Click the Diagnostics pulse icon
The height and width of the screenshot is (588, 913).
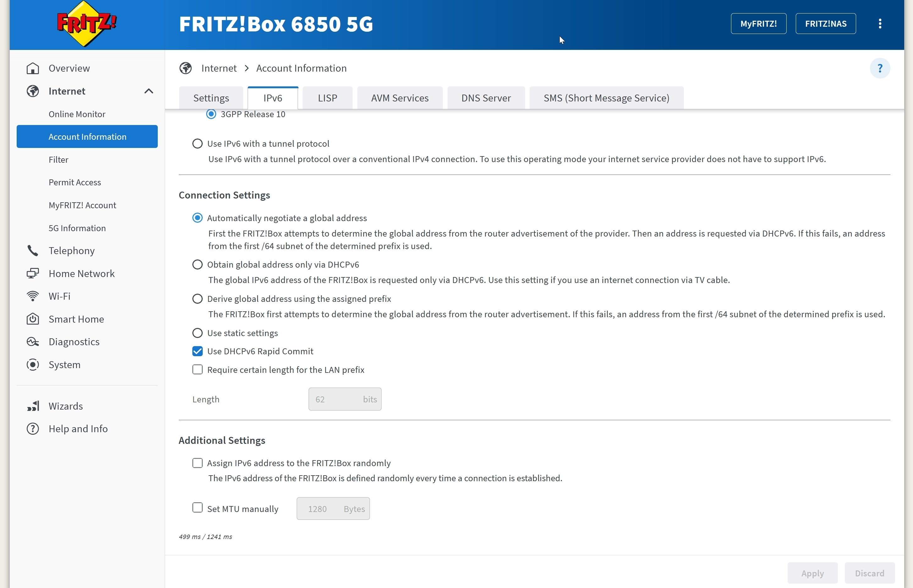click(33, 342)
